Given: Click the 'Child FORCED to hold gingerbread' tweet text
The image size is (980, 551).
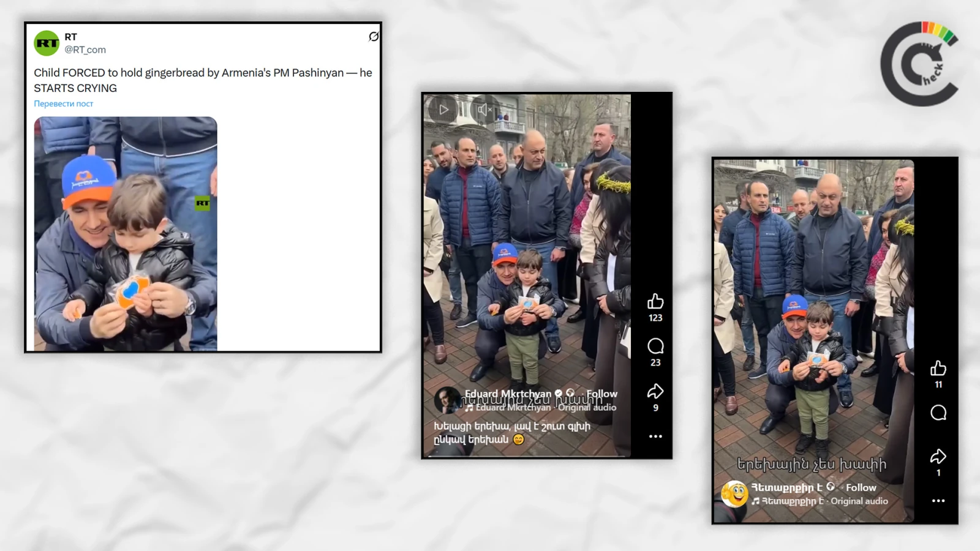Looking at the screenshot, I should pyautogui.click(x=203, y=80).
